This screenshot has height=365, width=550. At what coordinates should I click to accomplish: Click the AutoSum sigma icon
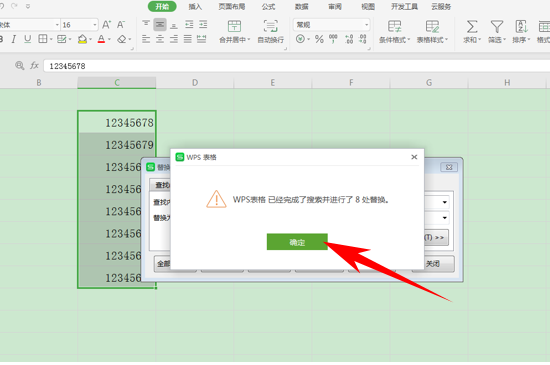[472, 27]
